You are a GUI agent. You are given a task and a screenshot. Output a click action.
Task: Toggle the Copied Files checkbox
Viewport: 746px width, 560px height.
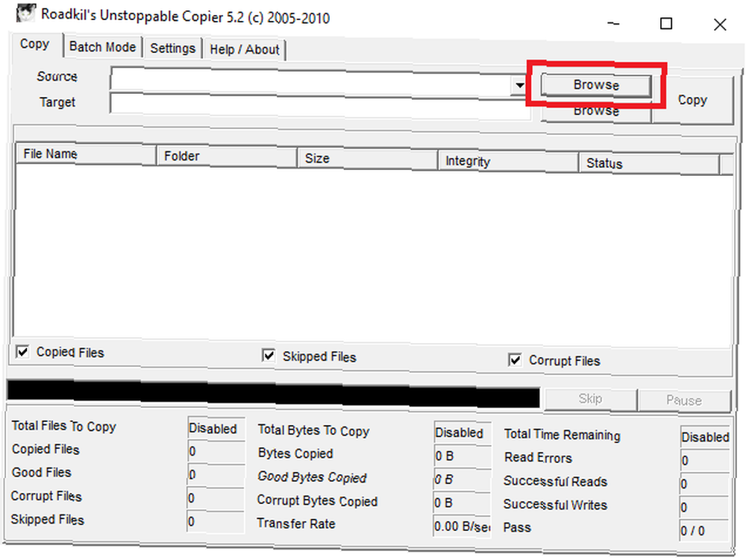point(22,352)
